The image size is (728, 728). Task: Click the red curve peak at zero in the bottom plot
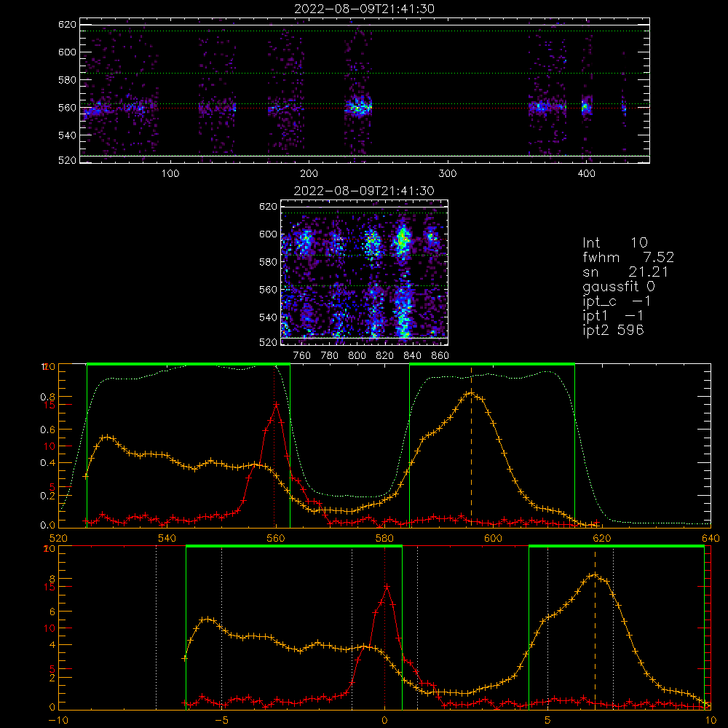coord(387,587)
